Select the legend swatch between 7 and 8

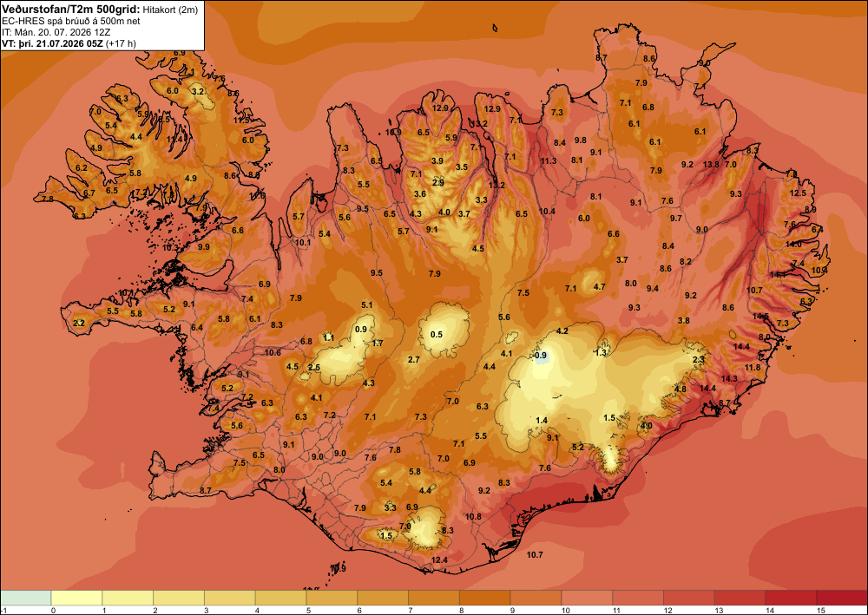(434, 598)
